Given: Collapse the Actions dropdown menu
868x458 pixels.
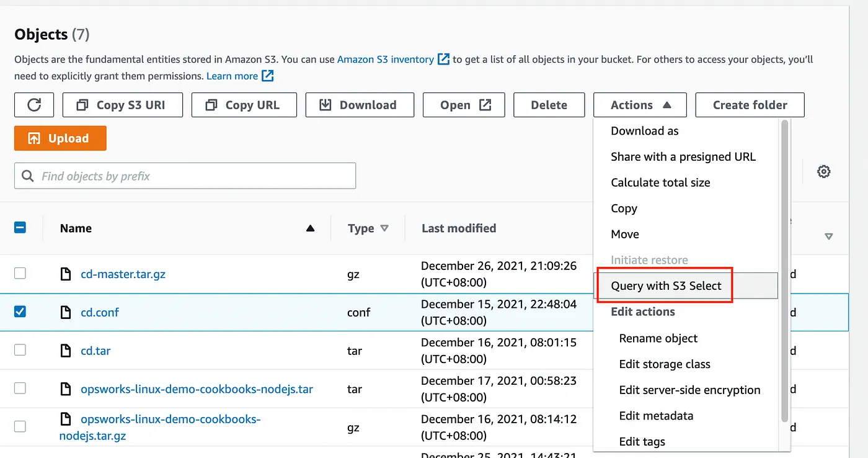Looking at the screenshot, I should (640, 105).
